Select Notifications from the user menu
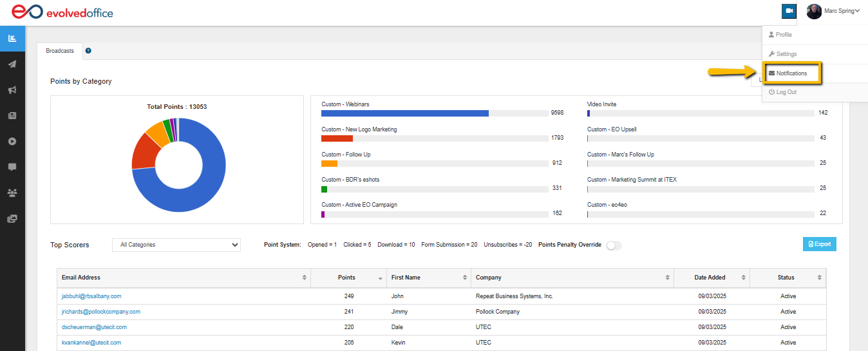Image resolution: width=868 pixels, height=351 pixels. pyautogui.click(x=791, y=73)
